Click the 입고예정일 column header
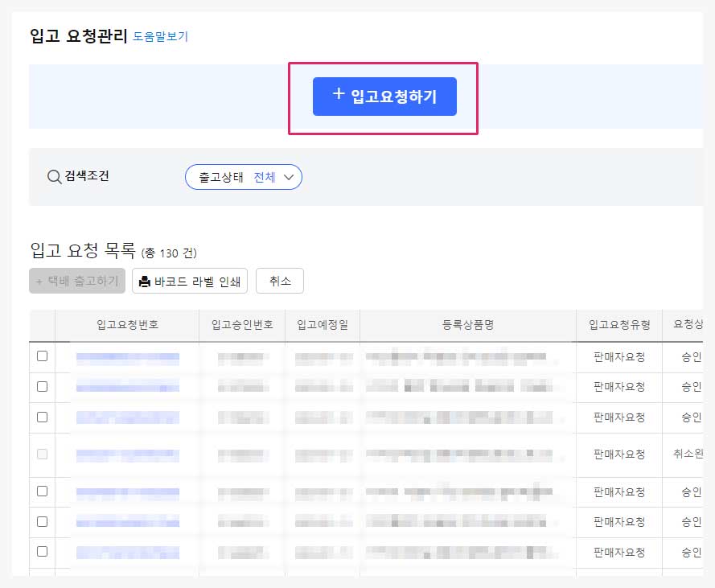The height and width of the screenshot is (588, 715). click(323, 325)
